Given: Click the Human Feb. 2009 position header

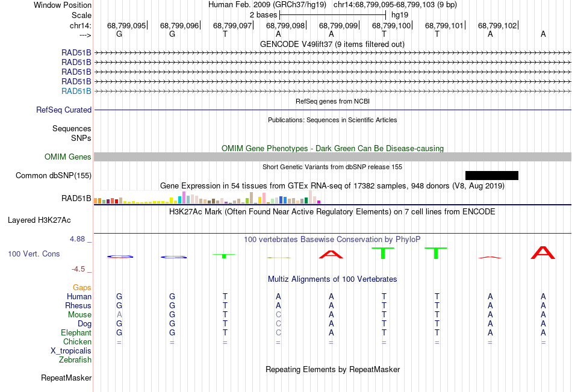Looking at the screenshot, I should click(332, 5).
